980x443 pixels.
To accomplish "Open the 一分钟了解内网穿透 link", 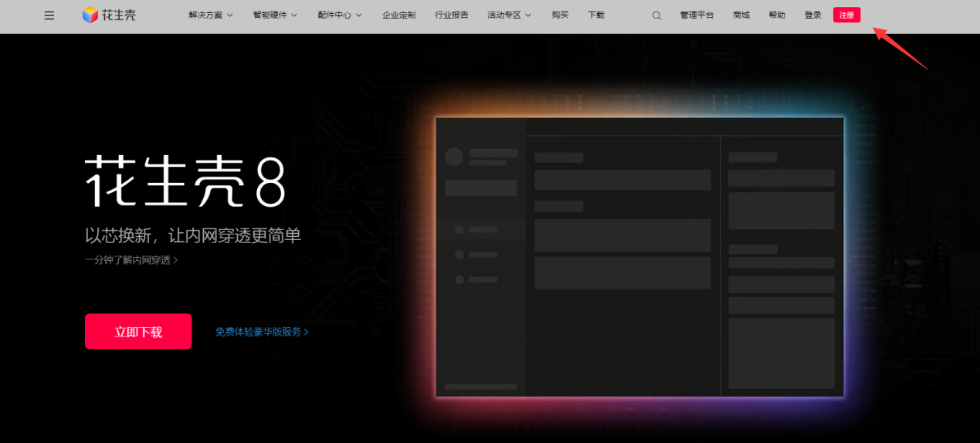I will pyautogui.click(x=131, y=260).
